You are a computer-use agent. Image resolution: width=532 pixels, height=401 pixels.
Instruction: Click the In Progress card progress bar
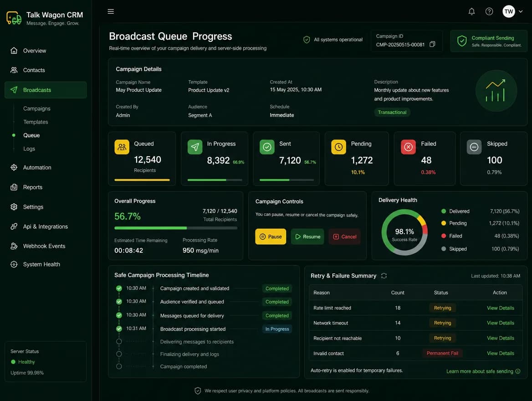[x=215, y=180]
